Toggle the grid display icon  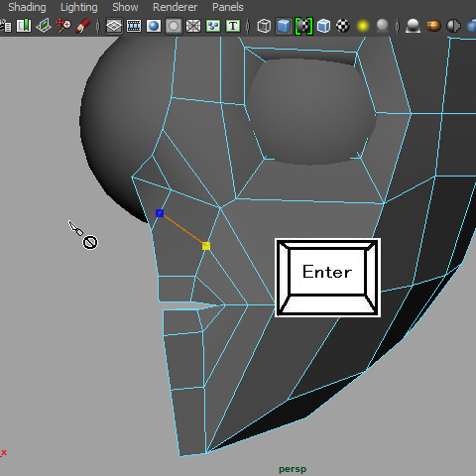click(114, 26)
